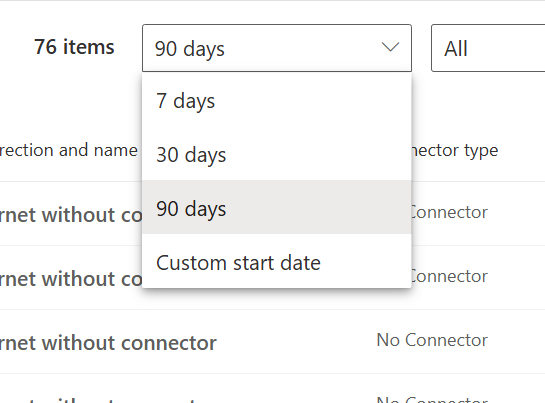Select 30 days from the list
Viewport: 545px width, 403px height.
(277, 154)
